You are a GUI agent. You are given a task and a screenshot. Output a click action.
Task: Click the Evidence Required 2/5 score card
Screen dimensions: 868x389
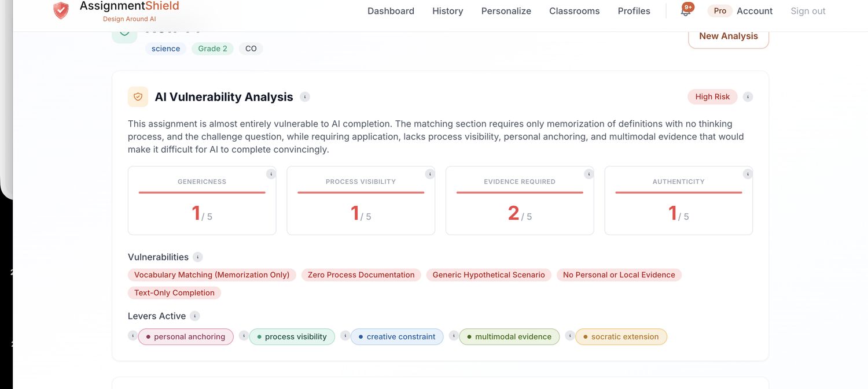click(520, 201)
